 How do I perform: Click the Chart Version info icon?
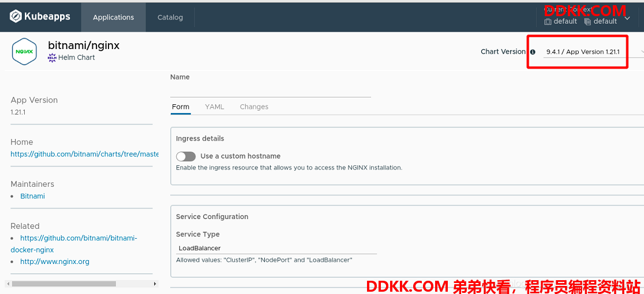(533, 52)
